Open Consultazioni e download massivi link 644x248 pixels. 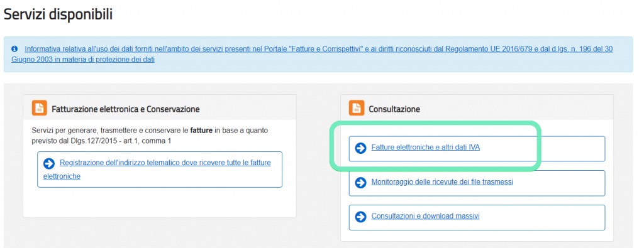click(x=425, y=215)
